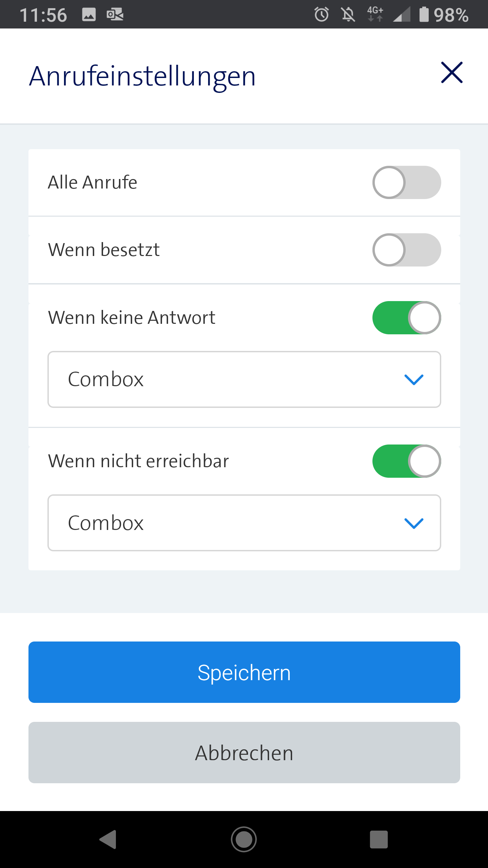Turn on Wenn besetzt forwarding
This screenshot has width=488, height=868.
click(x=407, y=250)
